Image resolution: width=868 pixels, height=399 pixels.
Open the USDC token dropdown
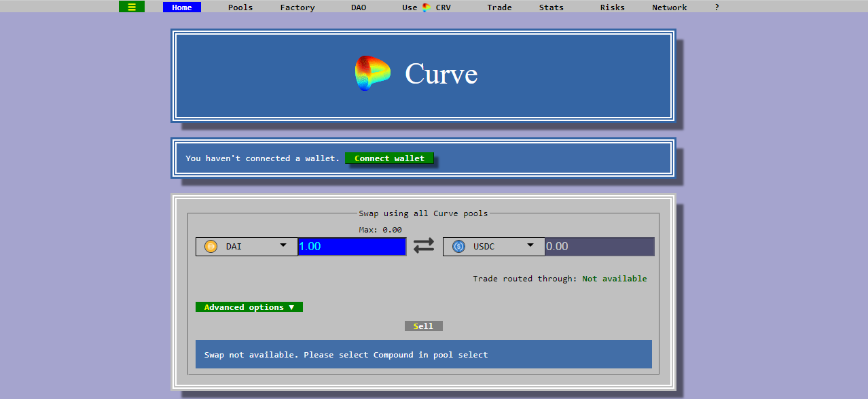494,246
